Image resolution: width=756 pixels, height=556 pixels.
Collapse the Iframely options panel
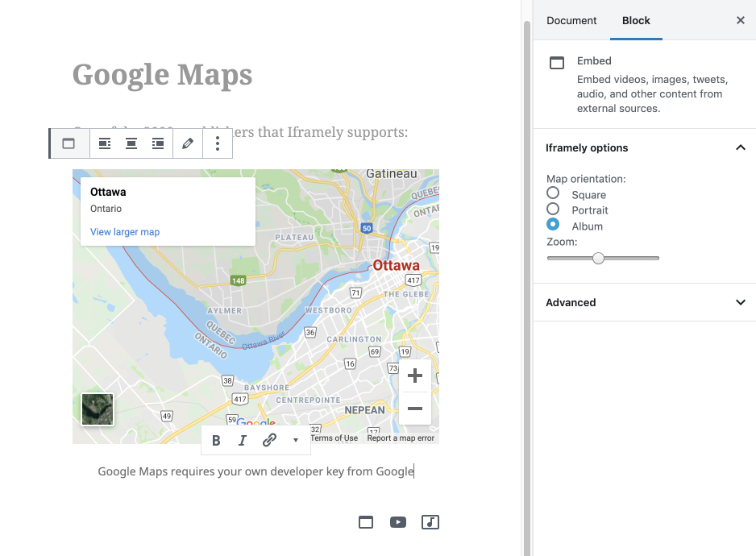click(x=740, y=147)
